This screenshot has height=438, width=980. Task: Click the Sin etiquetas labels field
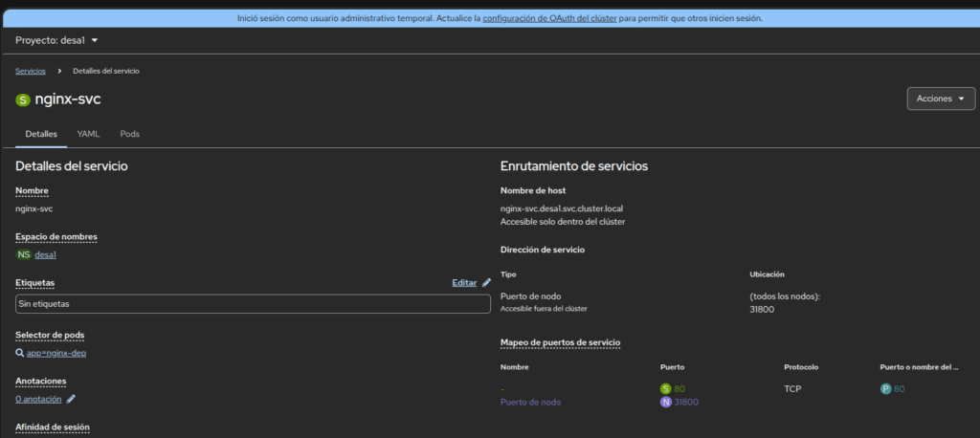[253, 303]
